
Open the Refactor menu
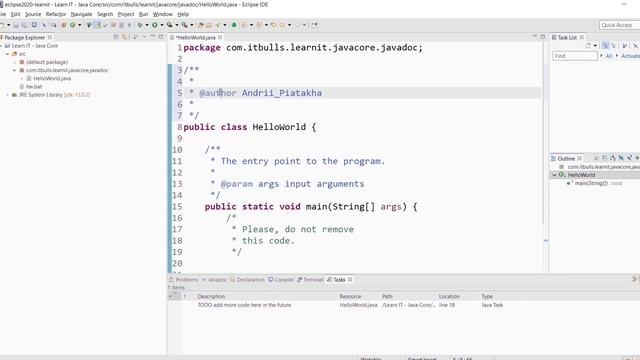point(56,14)
